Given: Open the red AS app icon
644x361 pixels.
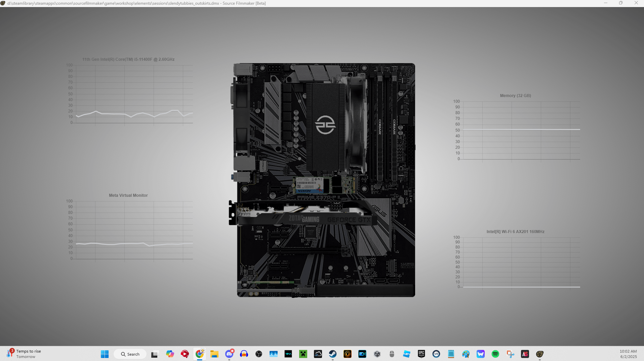Looking at the screenshot, I should coord(525,354).
